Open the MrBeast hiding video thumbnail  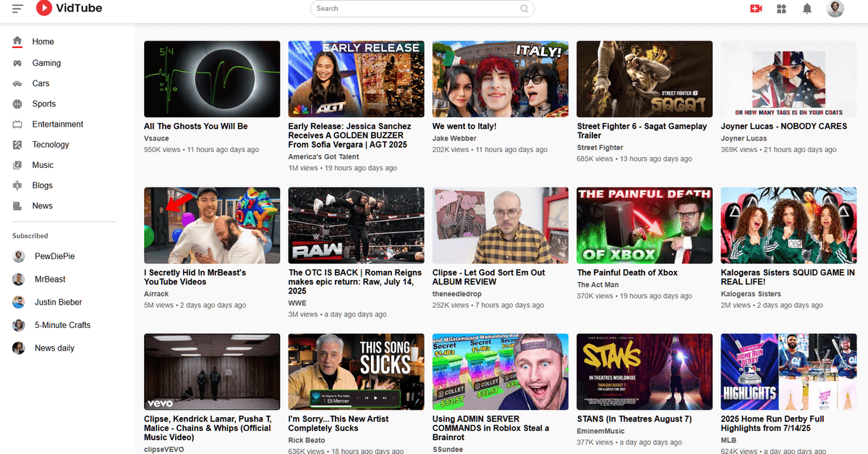pyautogui.click(x=212, y=225)
